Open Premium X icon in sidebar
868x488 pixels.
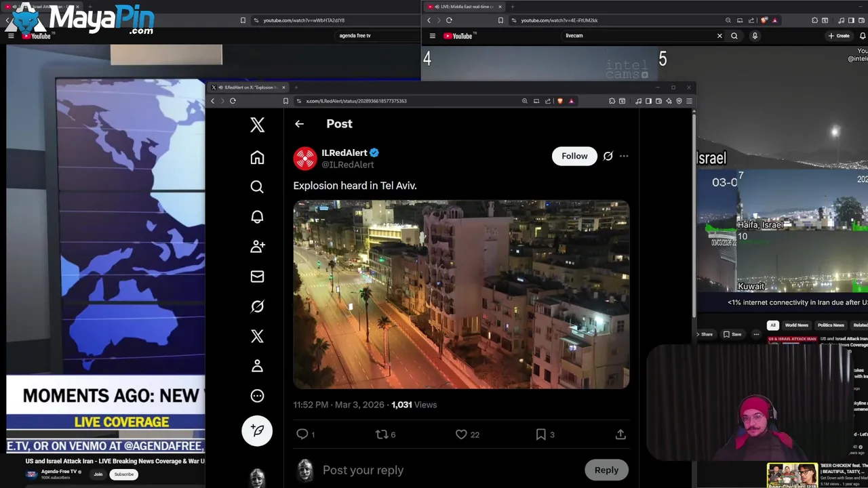click(257, 336)
